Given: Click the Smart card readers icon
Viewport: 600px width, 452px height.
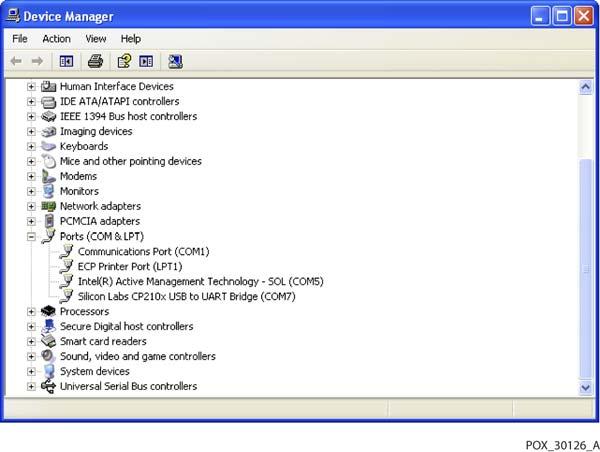Looking at the screenshot, I should [x=48, y=341].
